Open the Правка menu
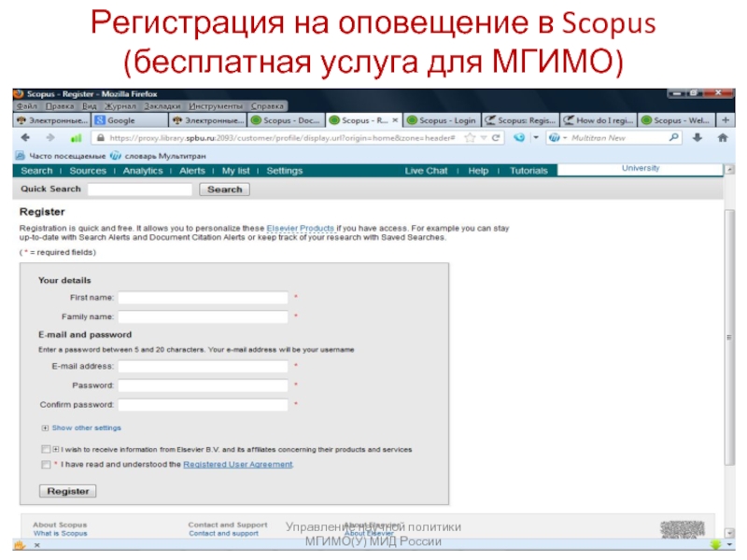Screen dimensions: 747x560 tap(60, 106)
